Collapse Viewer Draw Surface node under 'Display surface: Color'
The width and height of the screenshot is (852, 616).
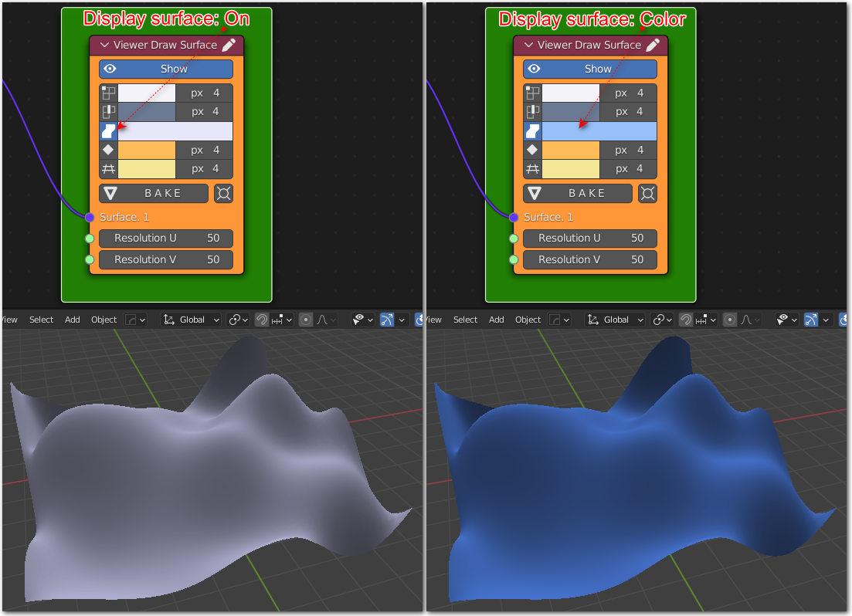(528, 45)
